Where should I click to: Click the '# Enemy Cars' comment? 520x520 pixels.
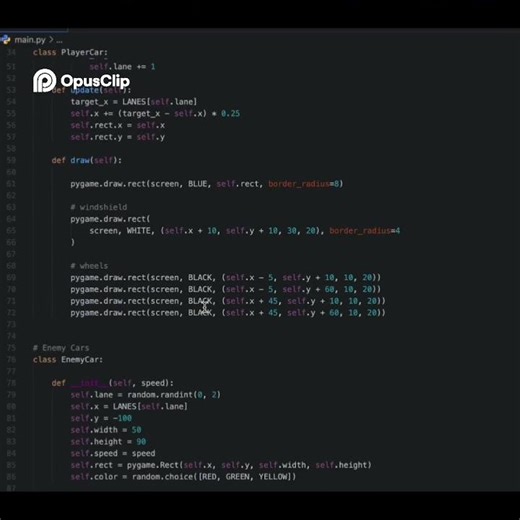[61, 348]
